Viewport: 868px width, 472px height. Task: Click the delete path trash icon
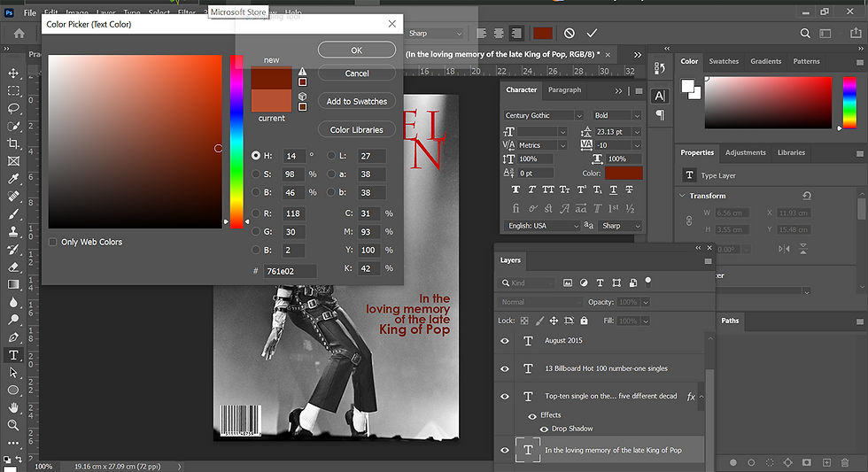847,462
